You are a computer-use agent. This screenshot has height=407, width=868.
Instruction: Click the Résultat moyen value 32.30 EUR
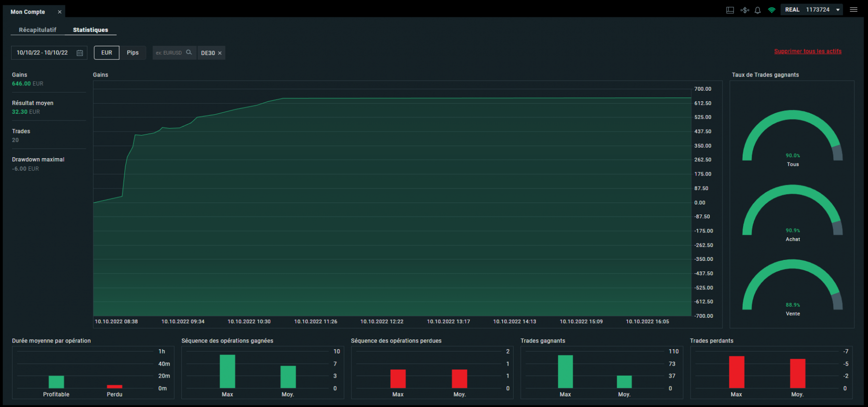click(x=26, y=112)
